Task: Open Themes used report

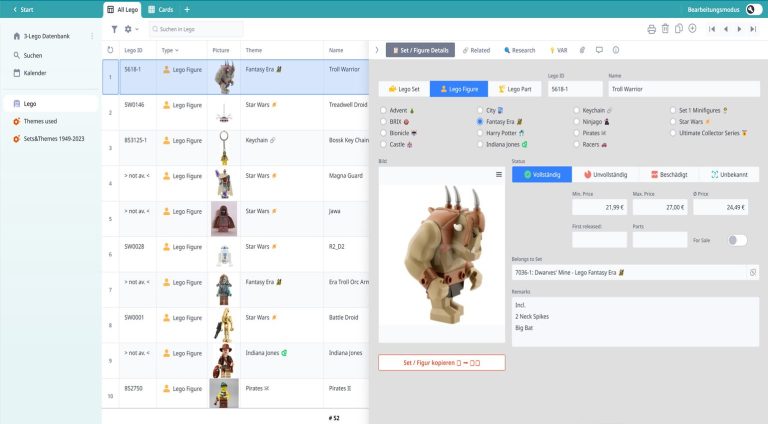Action: [x=35, y=121]
